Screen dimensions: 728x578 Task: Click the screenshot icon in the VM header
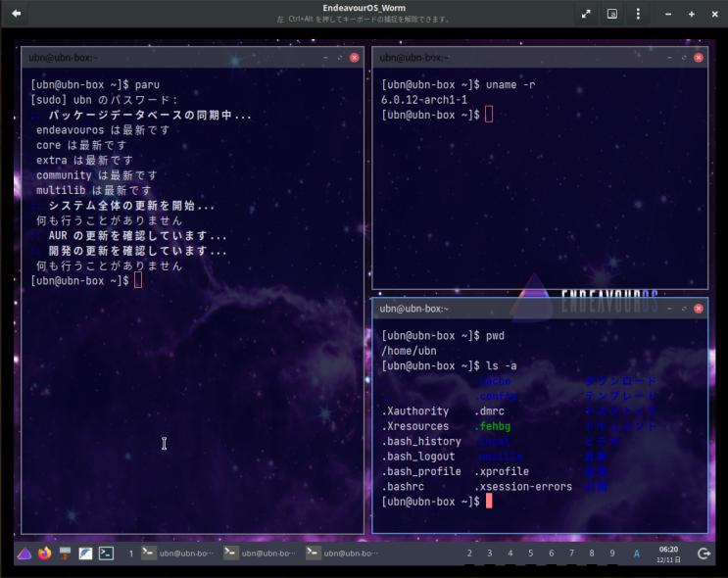click(612, 14)
